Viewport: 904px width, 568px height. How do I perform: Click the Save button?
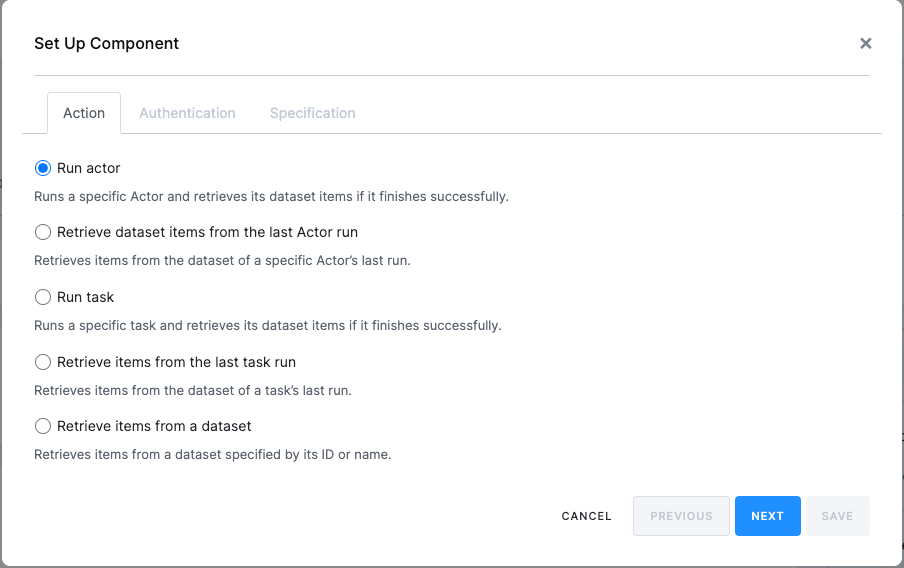(x=837, y=516)
